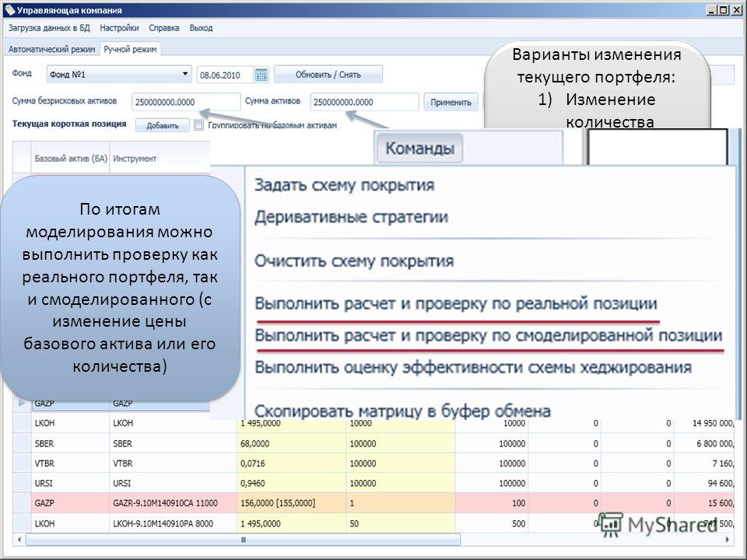
Task: Click the Команды button
Action: coord(419,148)
